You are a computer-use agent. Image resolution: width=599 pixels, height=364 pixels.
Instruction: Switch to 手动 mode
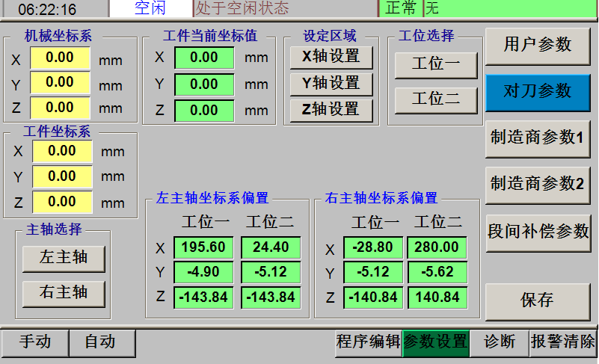point(34,342)
